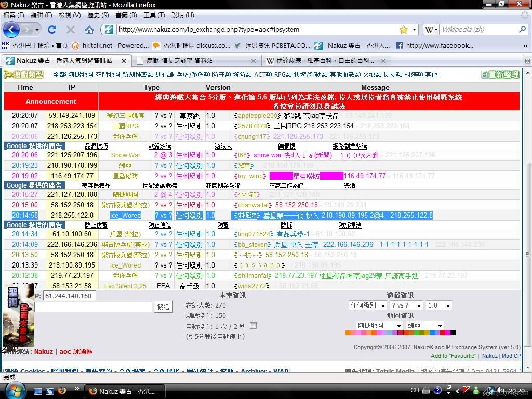Open the 任何級別 level dropdown
The image size is (532, 399).
pos(368,305)
